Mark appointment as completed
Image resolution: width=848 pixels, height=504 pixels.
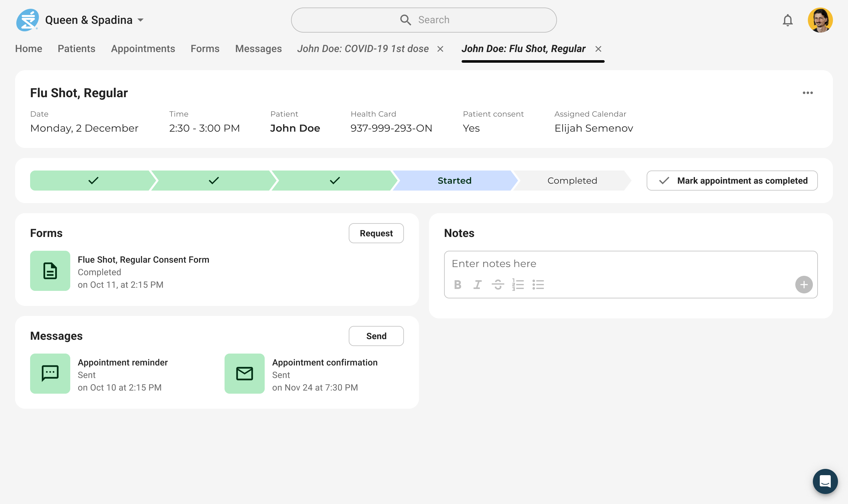732,180
